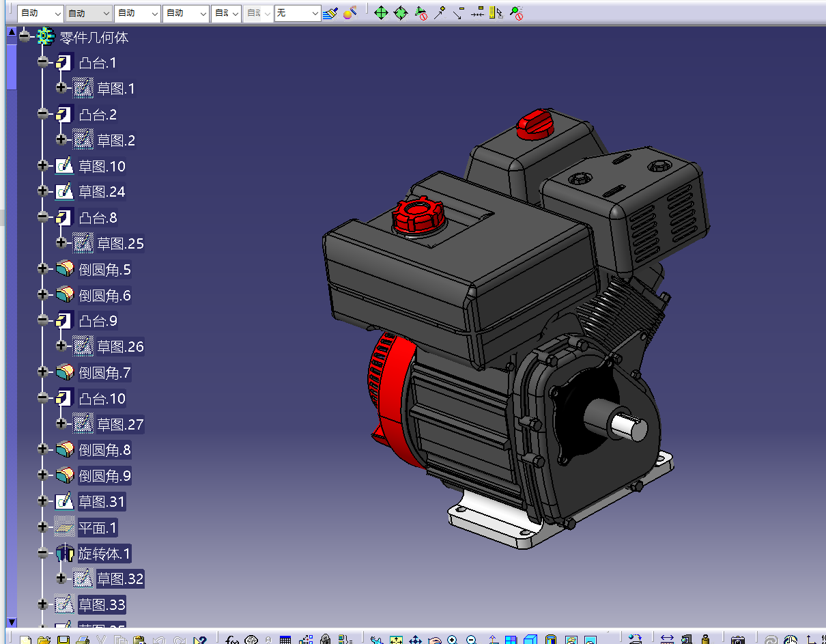Click the save floppy disk icon
This screenshot has width=826, height=644.
(63, 640)
